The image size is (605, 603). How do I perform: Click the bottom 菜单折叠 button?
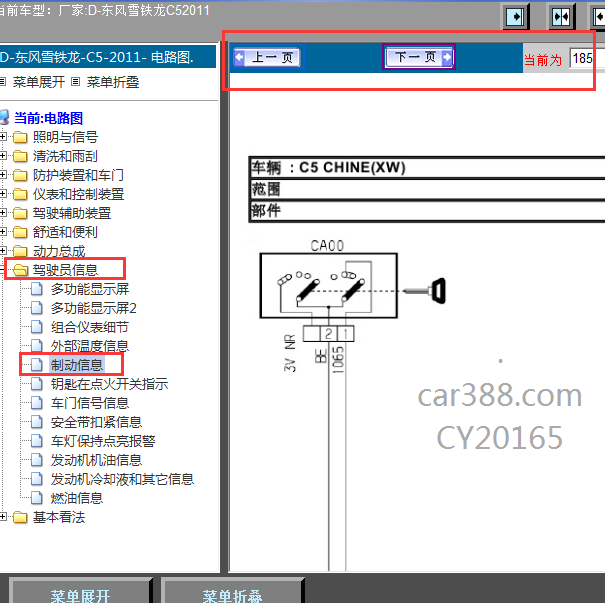(x=232, y=593)
